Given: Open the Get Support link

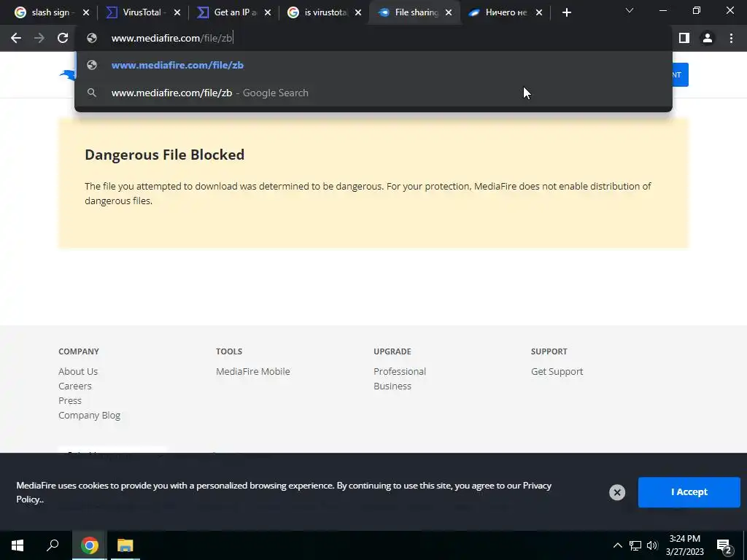Looking at the screenshot, I should (557, 371).
